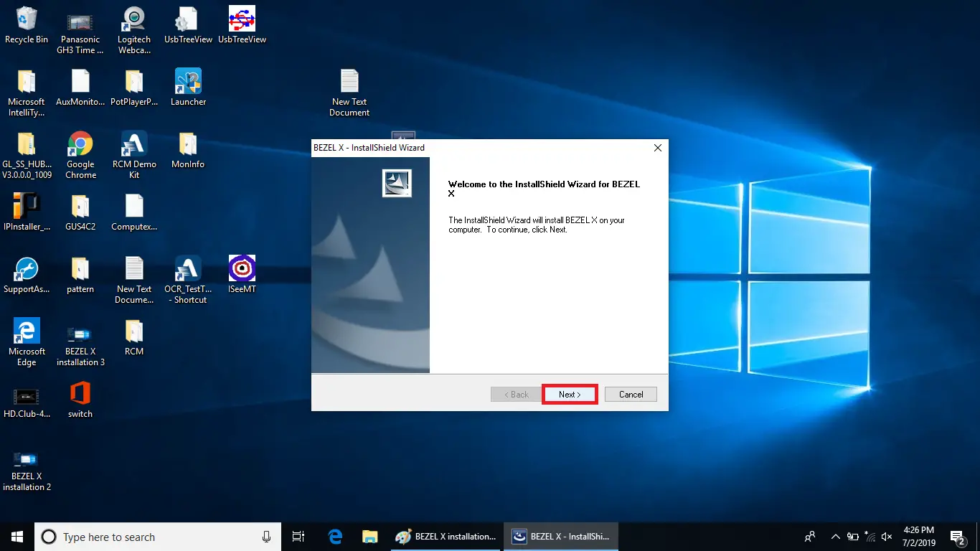Open File Explorer from the taskbar

[x=369, y=536]
